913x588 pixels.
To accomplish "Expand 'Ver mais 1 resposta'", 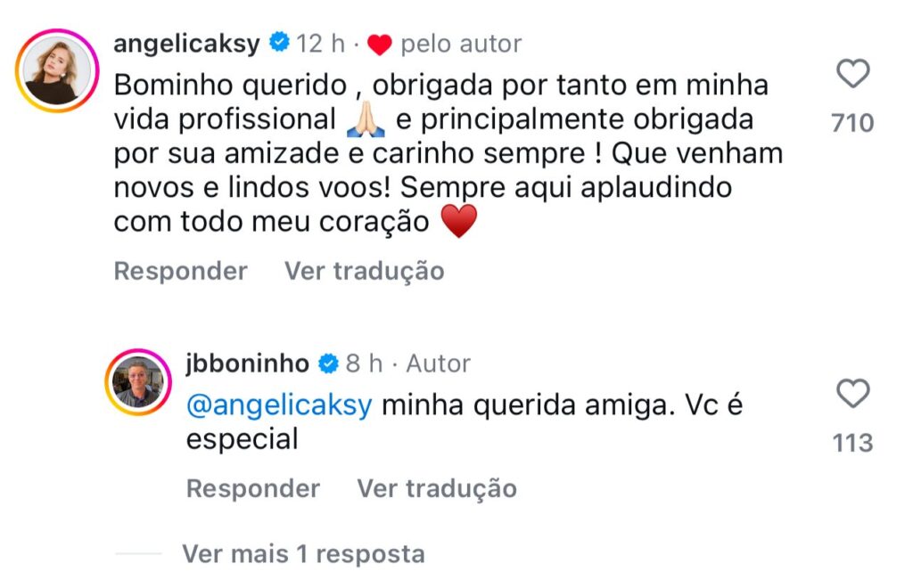I will click(303, 554).
